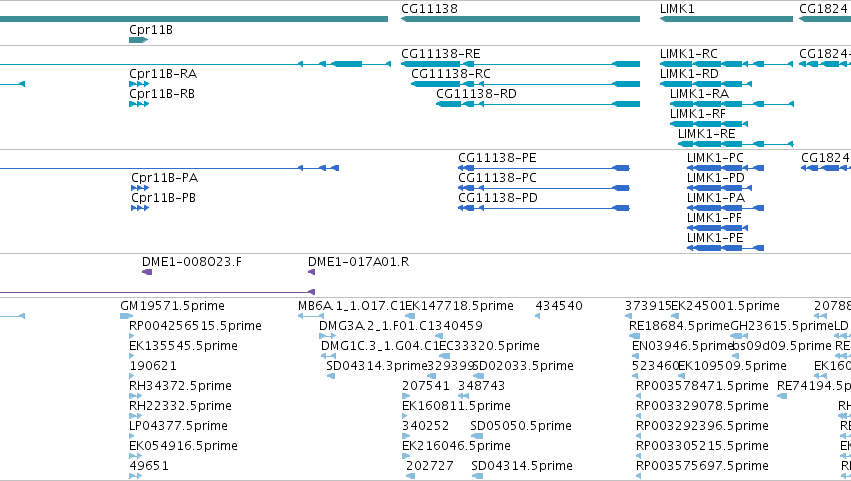851x481 pixels.
Task: Select EST DMG1C.3_1.G04.C1
Action: tap(380, 346)
